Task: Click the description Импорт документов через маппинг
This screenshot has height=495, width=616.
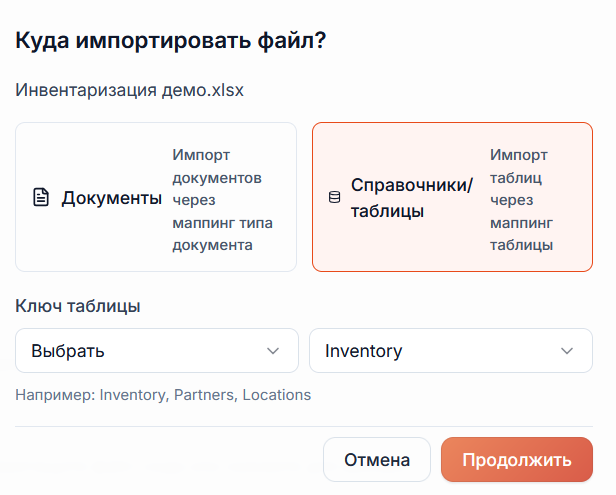Action: coord(222,200)
